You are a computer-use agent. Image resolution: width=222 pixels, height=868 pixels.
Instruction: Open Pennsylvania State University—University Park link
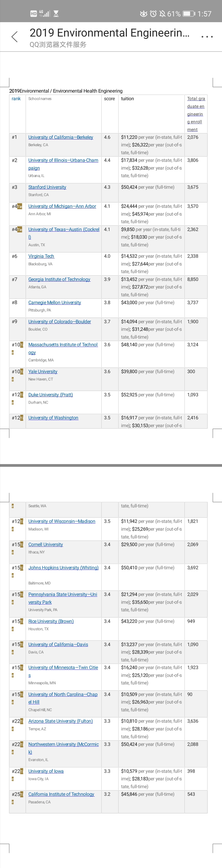[x=63, y=598]
